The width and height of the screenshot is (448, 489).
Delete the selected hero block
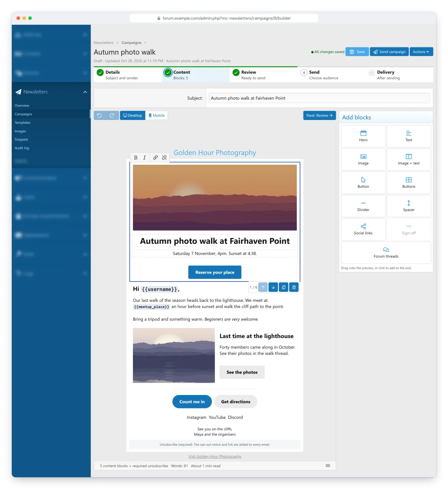pos(294,287)
